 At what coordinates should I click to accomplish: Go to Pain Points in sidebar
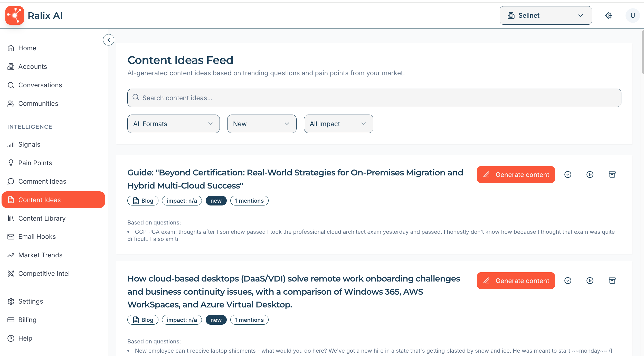click(x=35, y=163)
